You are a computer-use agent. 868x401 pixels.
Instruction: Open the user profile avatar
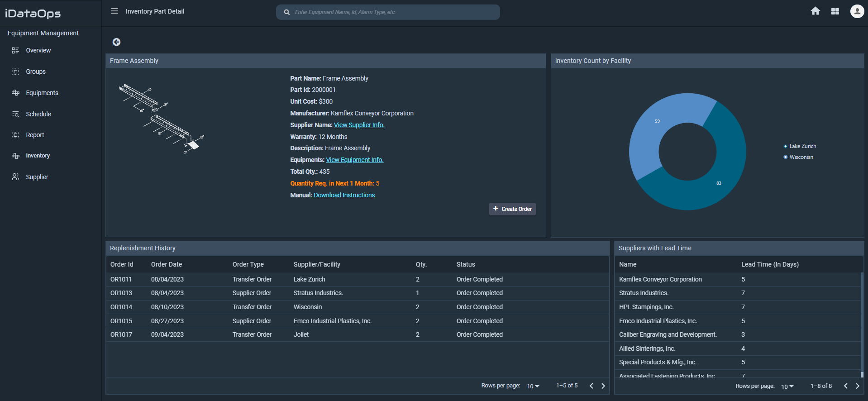click(857, 11)
